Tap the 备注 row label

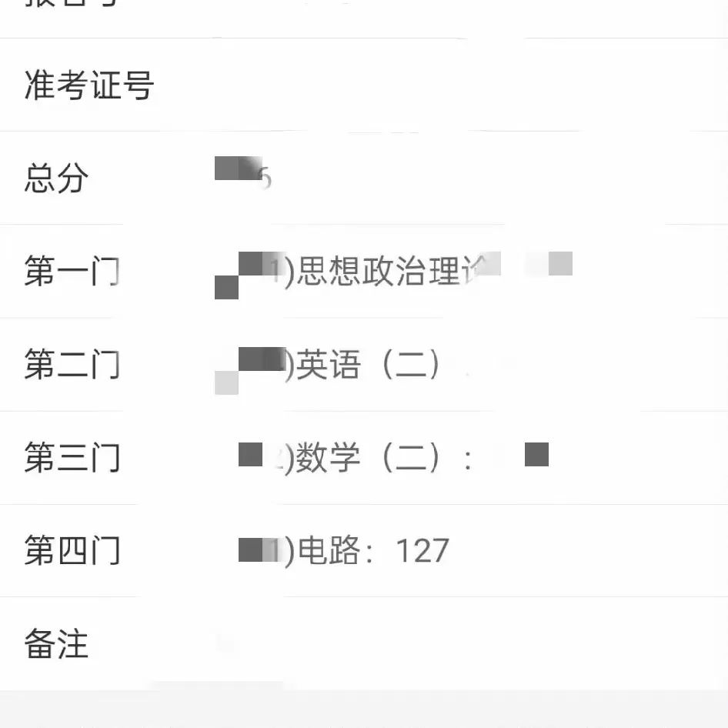56,644
